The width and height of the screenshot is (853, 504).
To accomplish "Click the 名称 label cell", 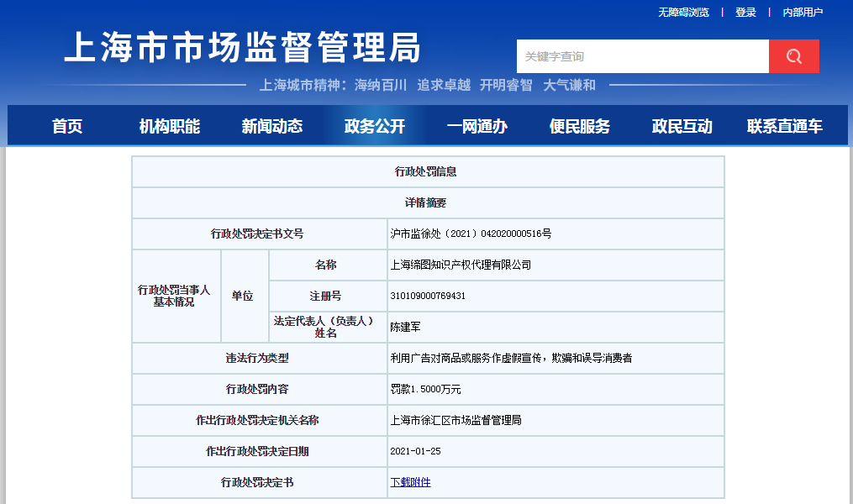I will click(x=328, y=265).
